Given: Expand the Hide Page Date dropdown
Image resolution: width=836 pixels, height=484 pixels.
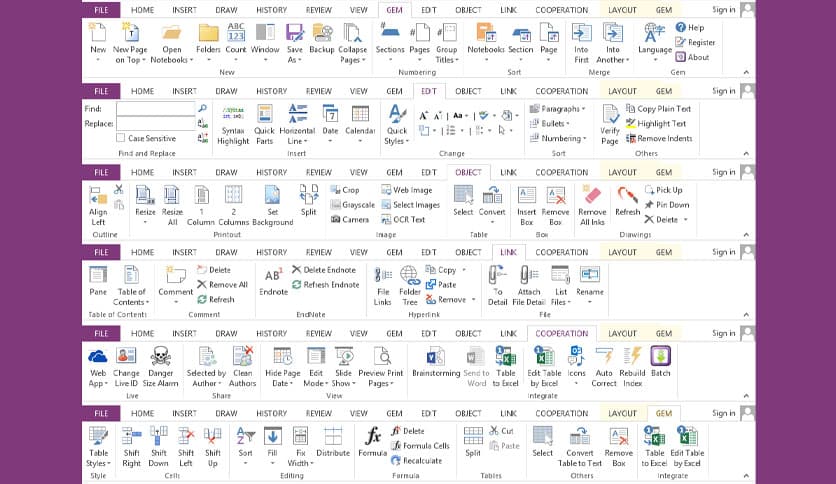Looking at the screenshot, I should pos(291,383).
